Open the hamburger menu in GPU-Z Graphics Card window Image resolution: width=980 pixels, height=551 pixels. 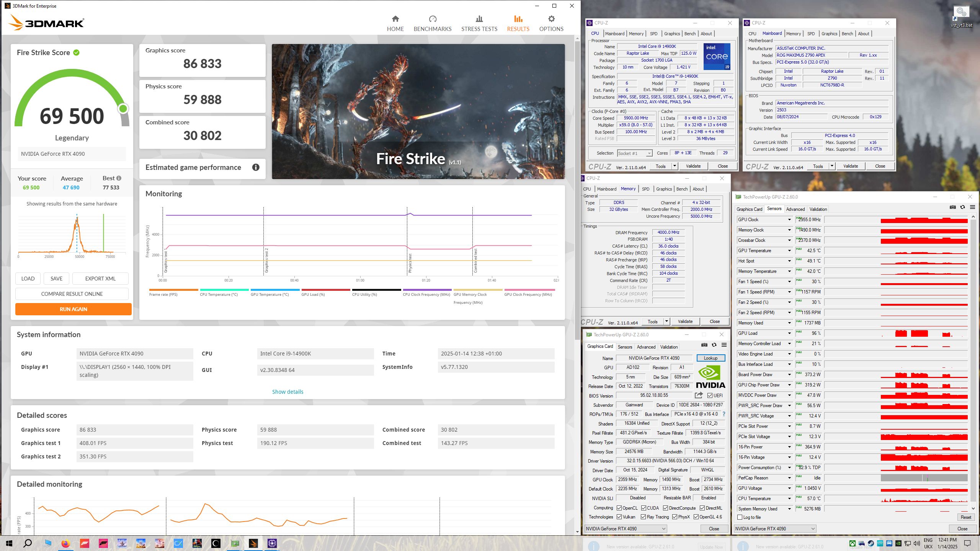click(724, 345)
